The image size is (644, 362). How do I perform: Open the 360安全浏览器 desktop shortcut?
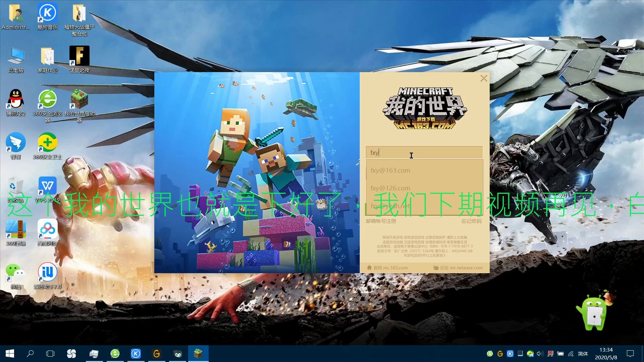point(48,106)
